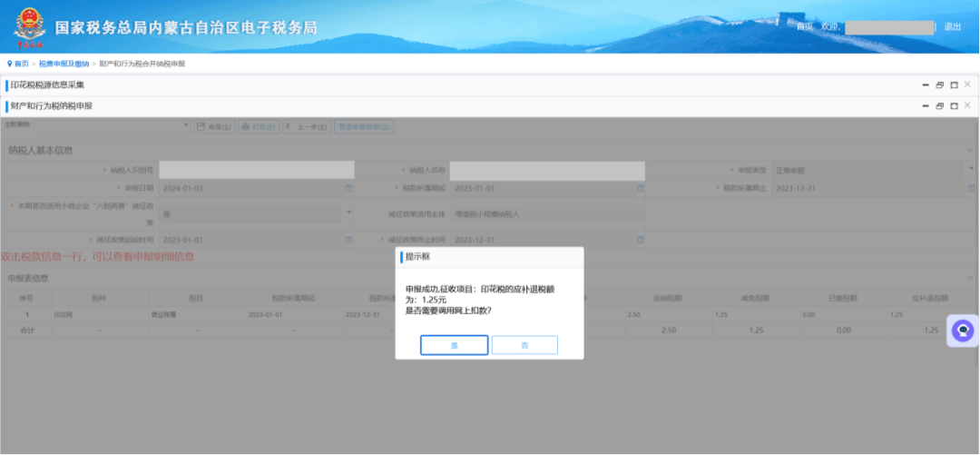Open calendar for 减征政策终止时间 field

[640, 240]
